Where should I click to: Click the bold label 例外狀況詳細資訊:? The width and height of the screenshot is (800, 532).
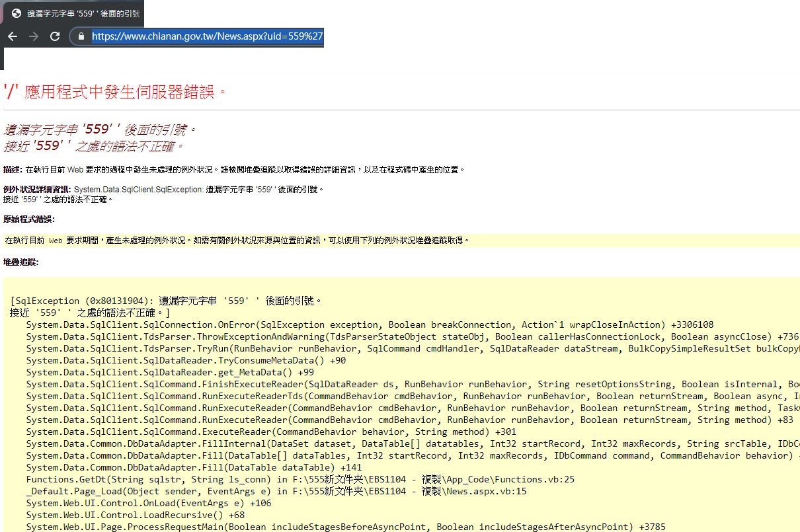(x=37, y=190)
